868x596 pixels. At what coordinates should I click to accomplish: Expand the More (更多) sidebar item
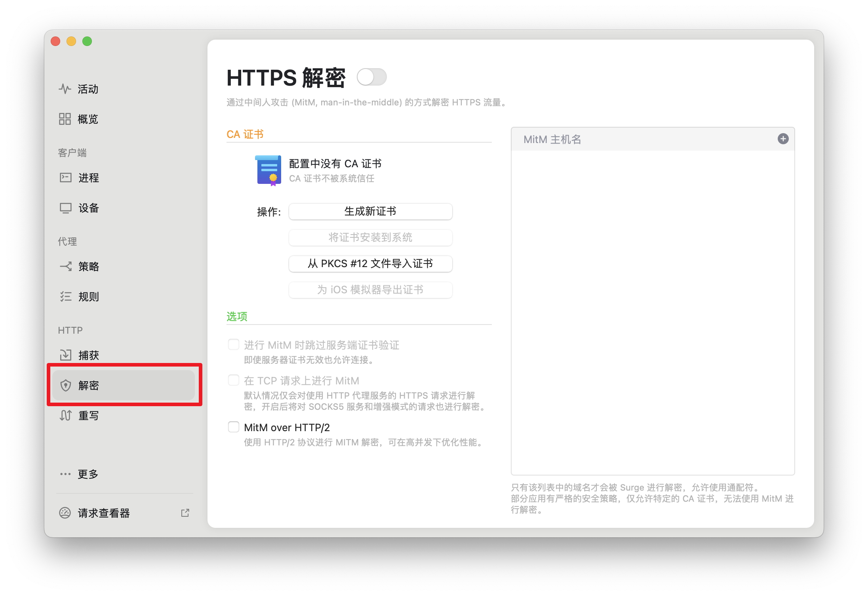pyautogui.click(x=87, y=474)
